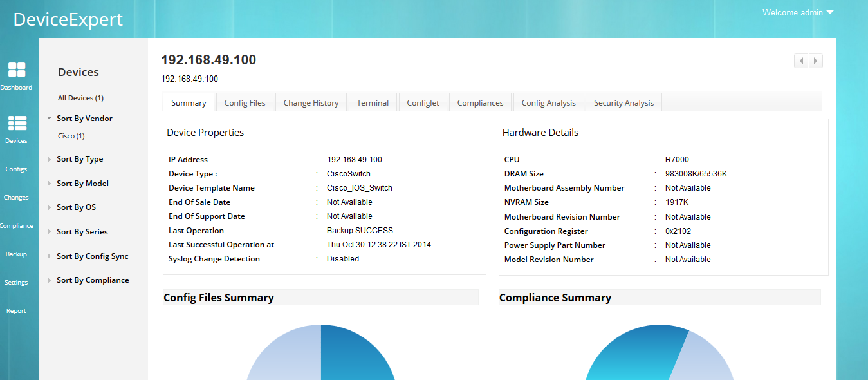Switch to the Config Files tab

(x=245, y=102)
